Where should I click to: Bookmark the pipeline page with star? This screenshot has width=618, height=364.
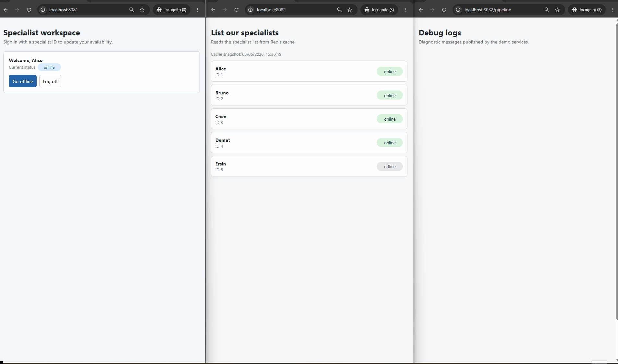tap(557, 10)
